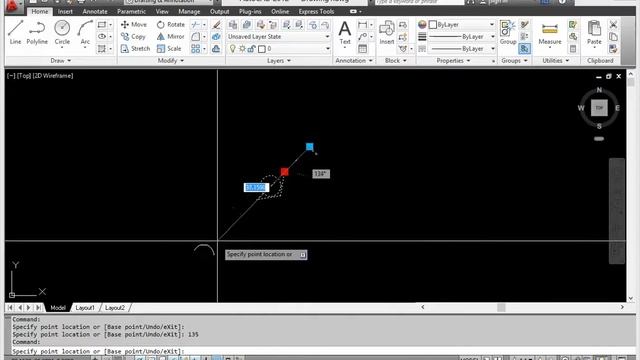Click the Rectangle tool icon in Draw panel

tap(102, 24)
